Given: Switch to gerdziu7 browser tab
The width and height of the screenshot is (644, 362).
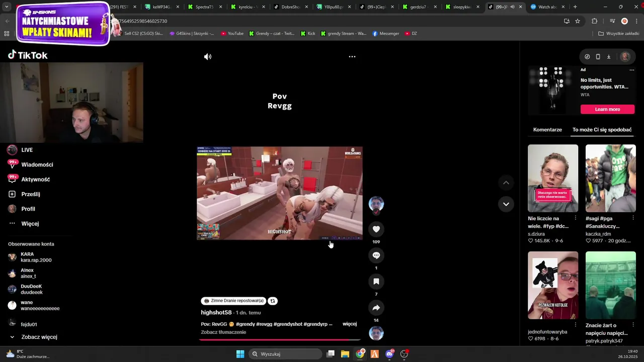Looking at the screenshot, I should click(x=418, y=7).
